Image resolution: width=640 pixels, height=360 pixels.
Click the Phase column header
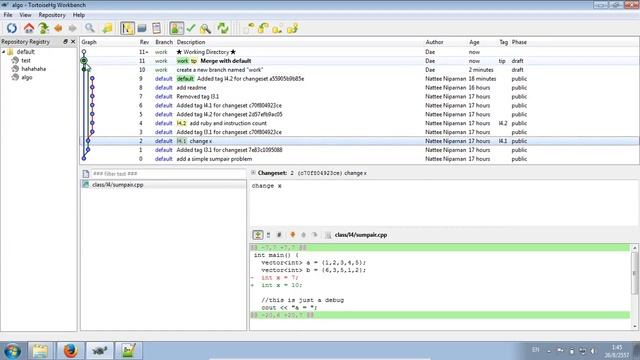click(519, 42)
